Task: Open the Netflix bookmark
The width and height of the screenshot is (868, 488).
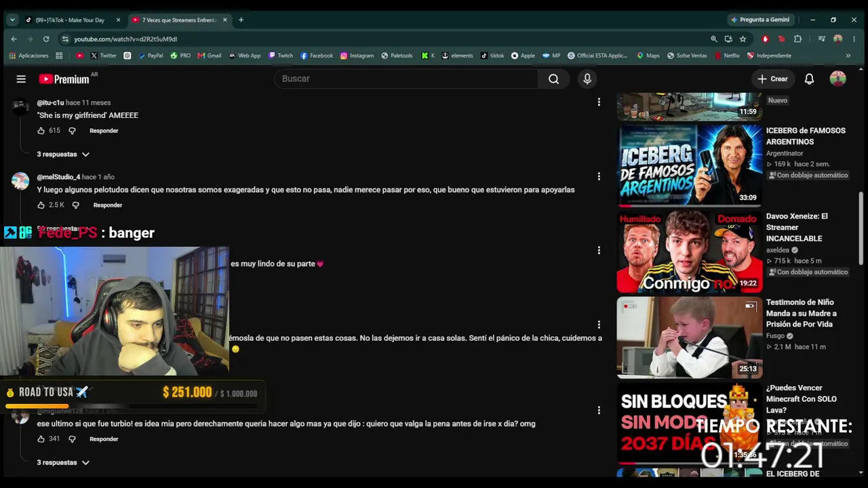Action: [727, 56]
